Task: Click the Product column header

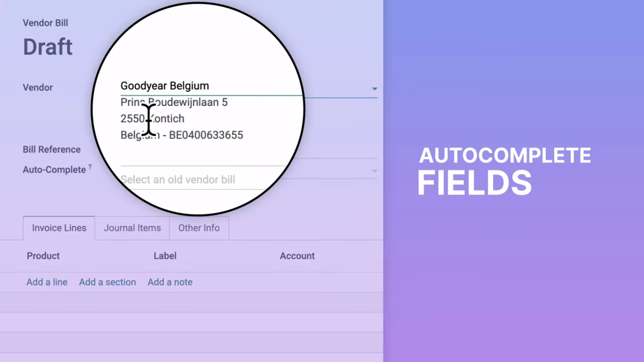Action: point(43,256)
